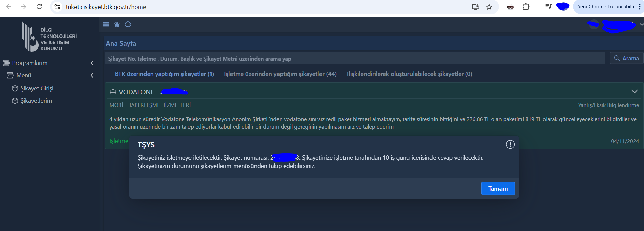This screenshot has height=231, width=644.
Task: Open Şikayet Girişi page
Action: [37, 88]
